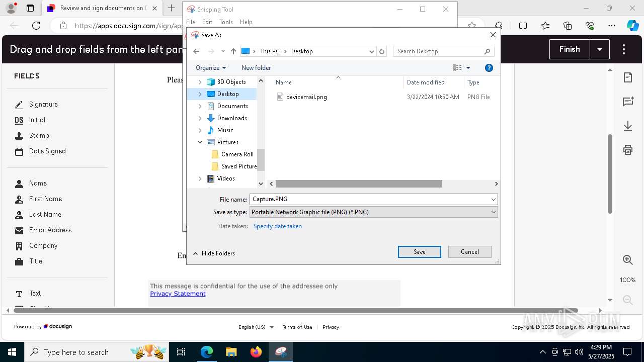The height and width of the screenshot is (362, 644).
Task: Select the Name field
Action: point(31,184)
